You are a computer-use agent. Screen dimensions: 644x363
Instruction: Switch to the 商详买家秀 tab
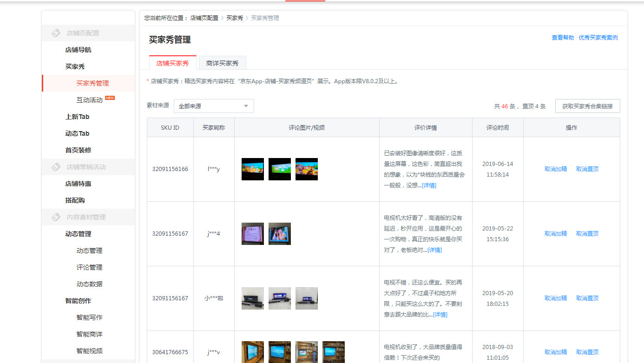point(222,63)
